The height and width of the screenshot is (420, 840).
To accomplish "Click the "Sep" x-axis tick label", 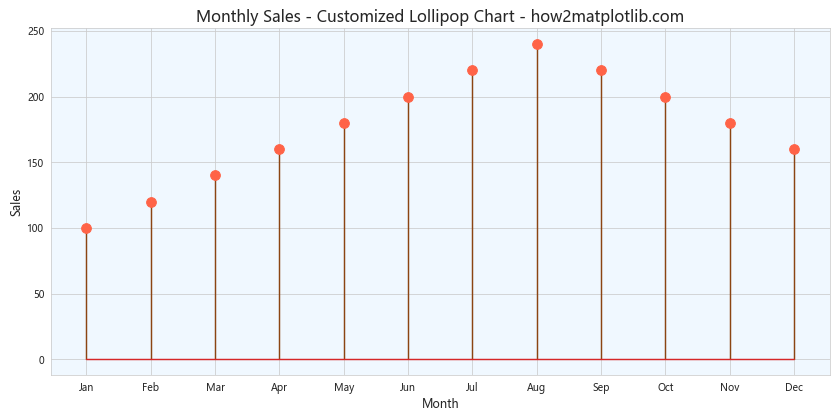I will coord(601,386).
